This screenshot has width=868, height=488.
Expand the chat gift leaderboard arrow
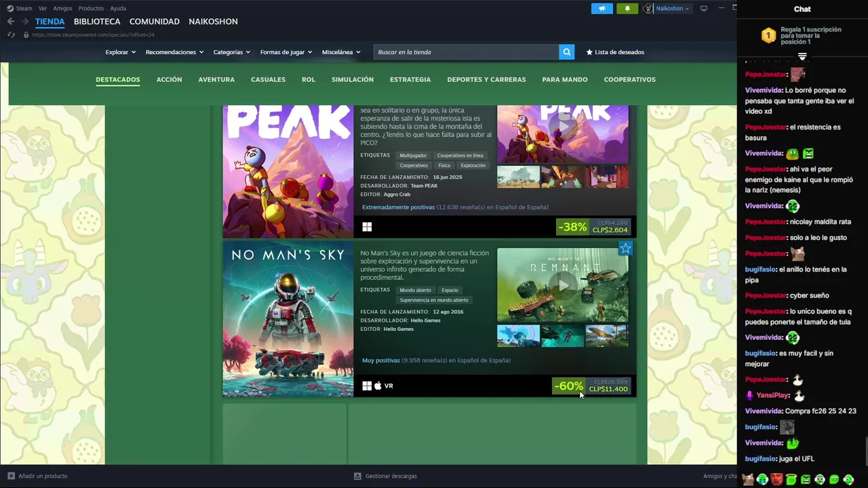802,57
